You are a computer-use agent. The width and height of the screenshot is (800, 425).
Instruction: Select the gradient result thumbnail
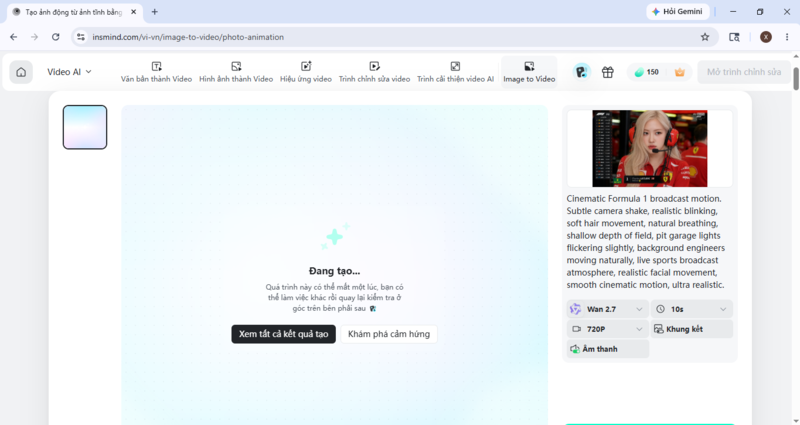coord(85,127)
